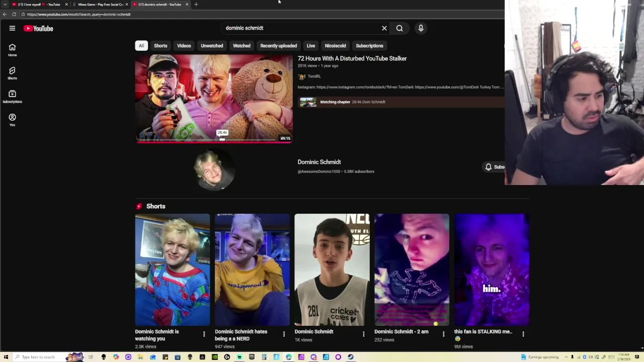Open Task View on the taskbar

coord(91,357)
